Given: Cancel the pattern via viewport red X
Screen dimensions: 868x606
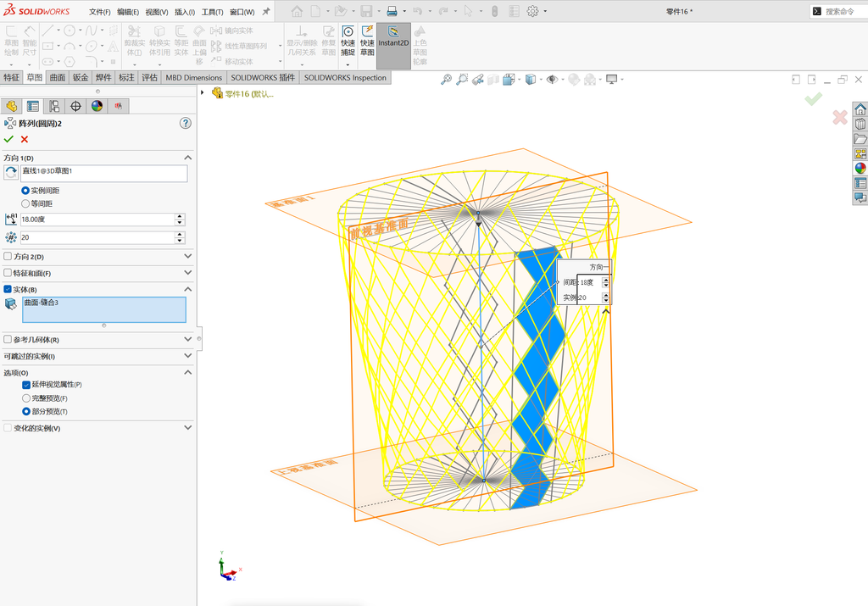Looking at the screenshot, I should click(840, 117).
